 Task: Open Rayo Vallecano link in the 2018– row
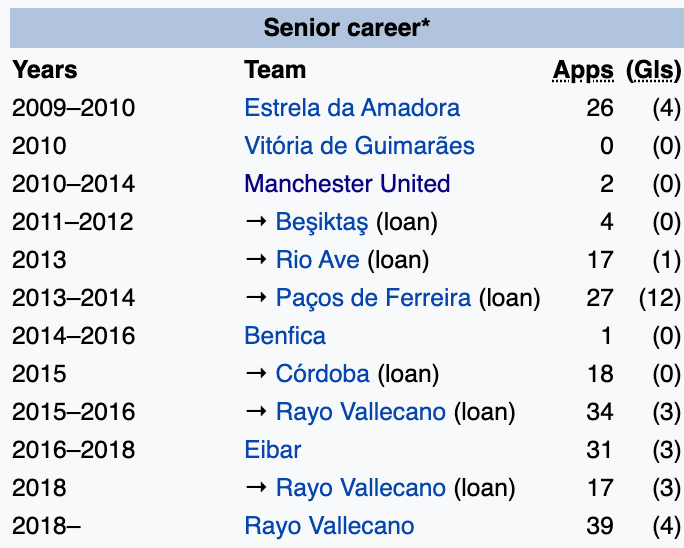point(329,526)
